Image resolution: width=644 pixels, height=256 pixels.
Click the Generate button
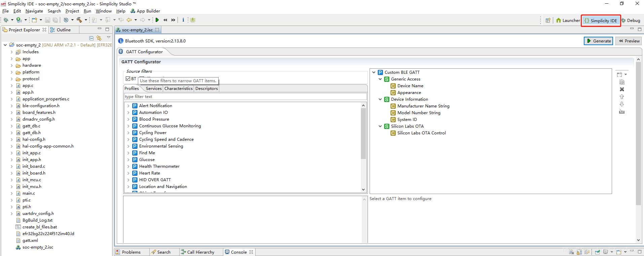point(599,41)
